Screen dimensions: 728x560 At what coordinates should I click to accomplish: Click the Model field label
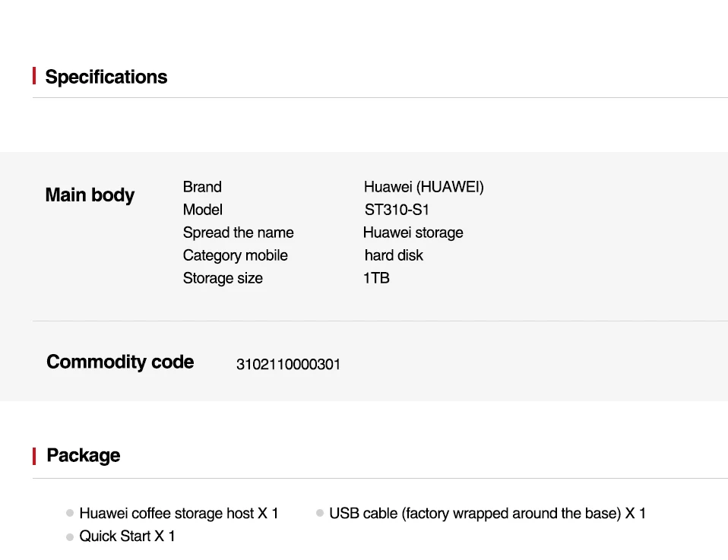click(203, 210)
